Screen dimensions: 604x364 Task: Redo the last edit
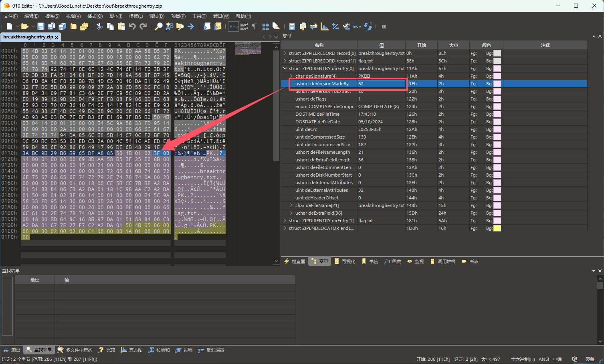pos(143,26)
